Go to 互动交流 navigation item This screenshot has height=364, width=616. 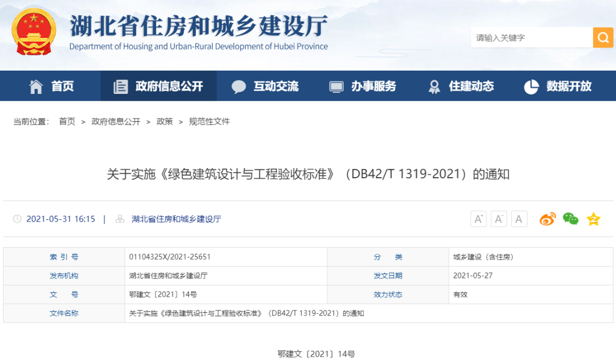(265, 86)
